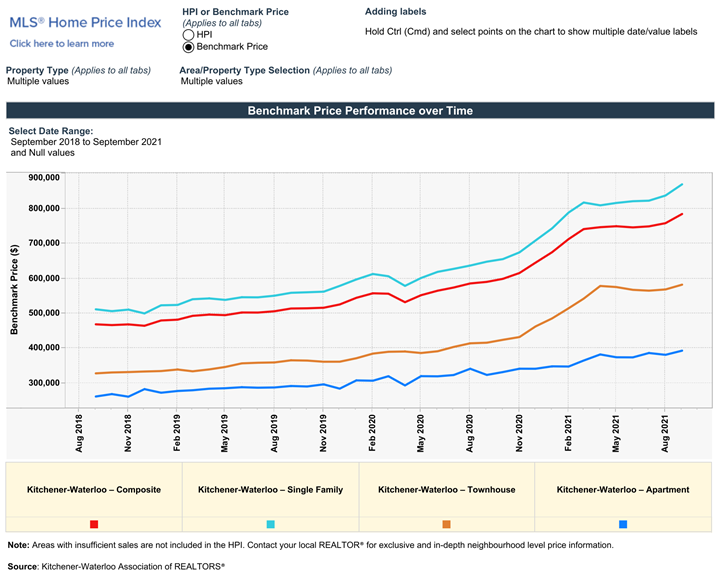Select 'Kitchener-Waterloo – Single Family' legend label
The image size is (720, 576).
click(270, 490)
